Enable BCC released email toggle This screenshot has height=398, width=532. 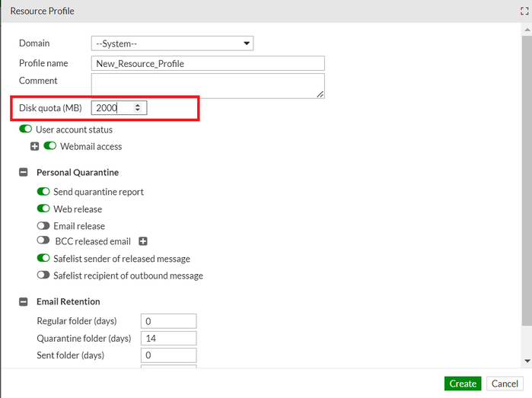(x=43, y=241)
